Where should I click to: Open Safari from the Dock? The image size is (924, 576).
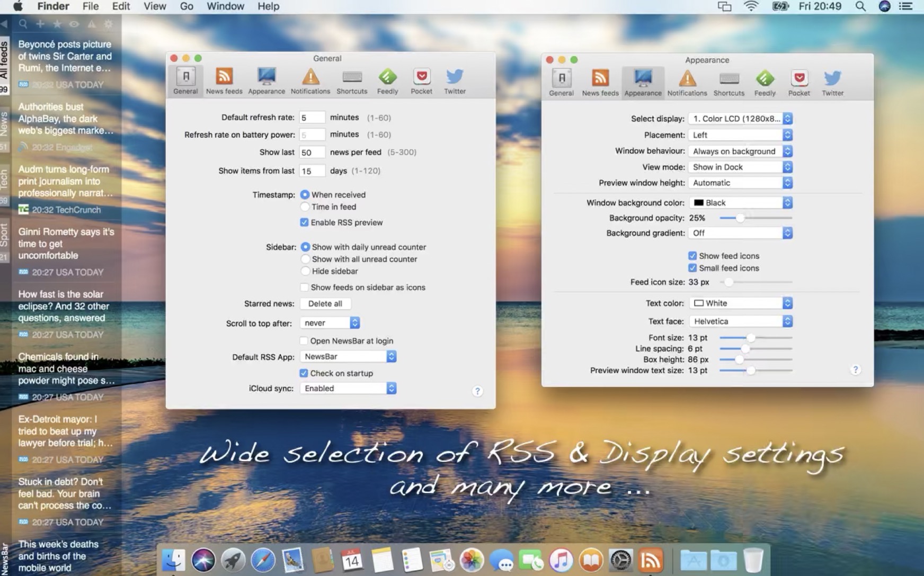coord(263,560)
